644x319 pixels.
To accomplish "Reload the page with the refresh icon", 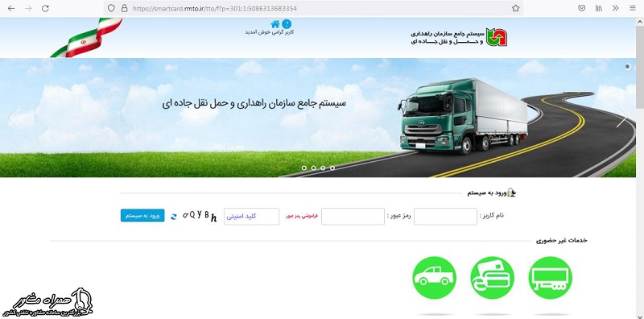I will point(45,8).
